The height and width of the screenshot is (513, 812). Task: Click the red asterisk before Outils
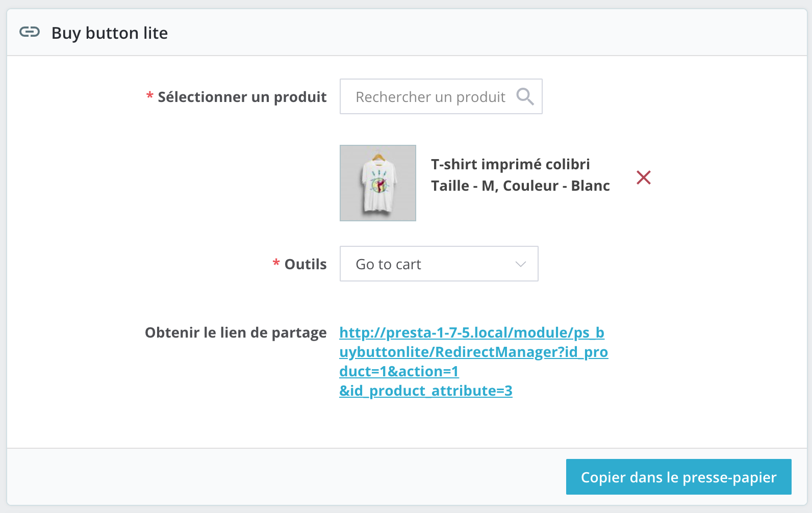[276, 263]
